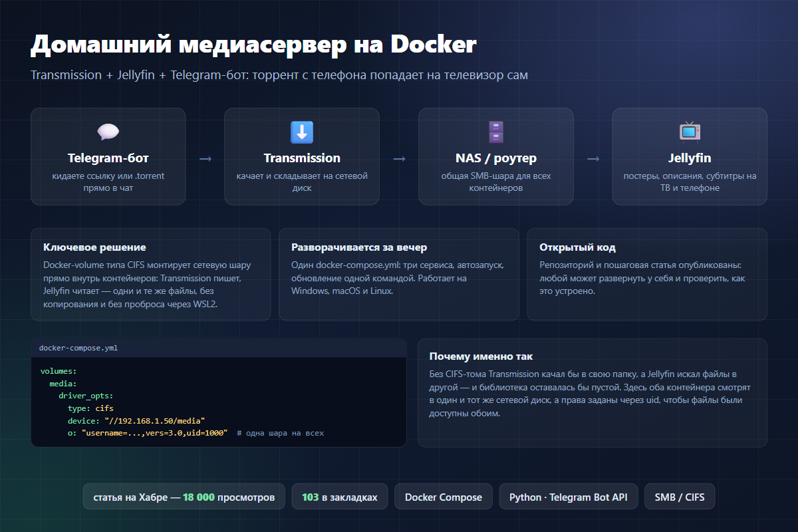Image resolution: width=798 pixels, height=532 pixels.
Task: Click the Transmission download arrow icon
Action: pos(302,132)
